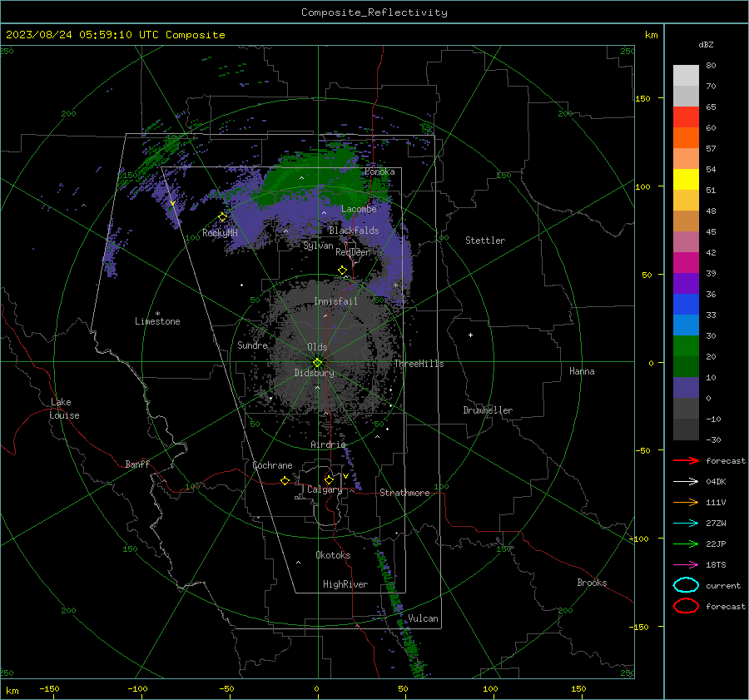The width and height of the screenshot is (749, 700).
Task: Click the Brooks label
Action: 592,583
